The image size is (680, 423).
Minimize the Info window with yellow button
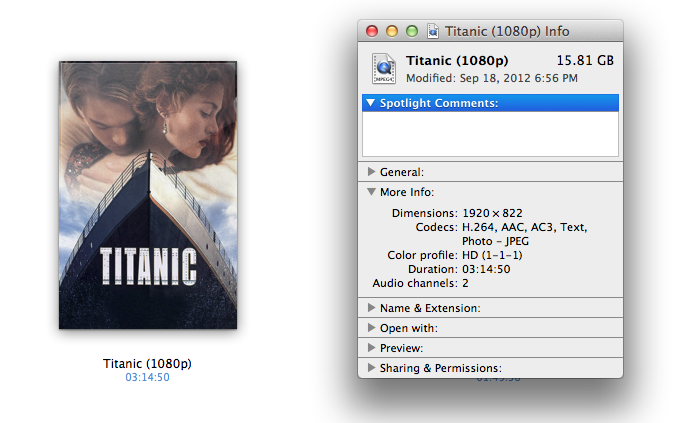tap(392, 31)
